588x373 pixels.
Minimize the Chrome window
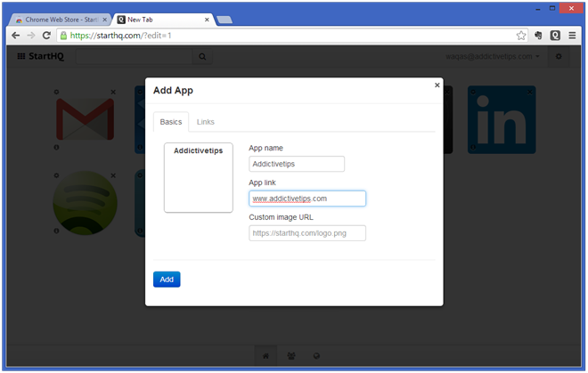[x=537, y=9]
